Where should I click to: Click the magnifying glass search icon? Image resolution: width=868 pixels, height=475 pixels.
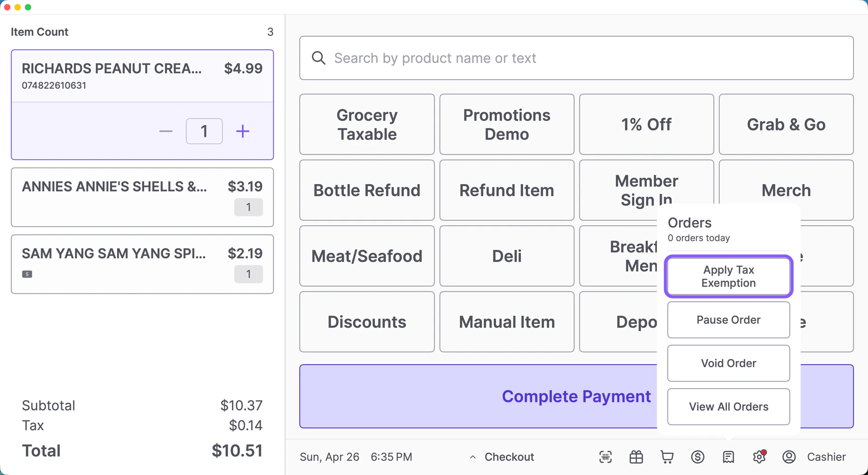pyautogui.click(x=318, y=58)
